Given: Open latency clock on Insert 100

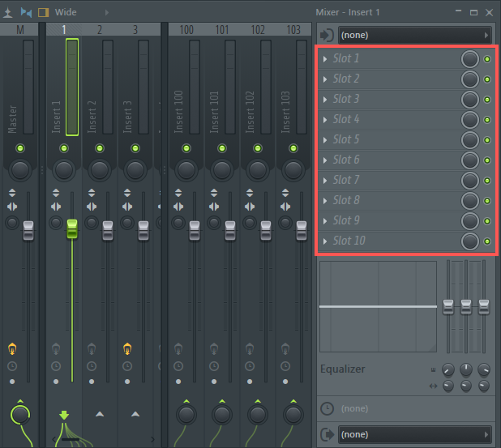Looking at the screenshot, I should tap(178, 366).
